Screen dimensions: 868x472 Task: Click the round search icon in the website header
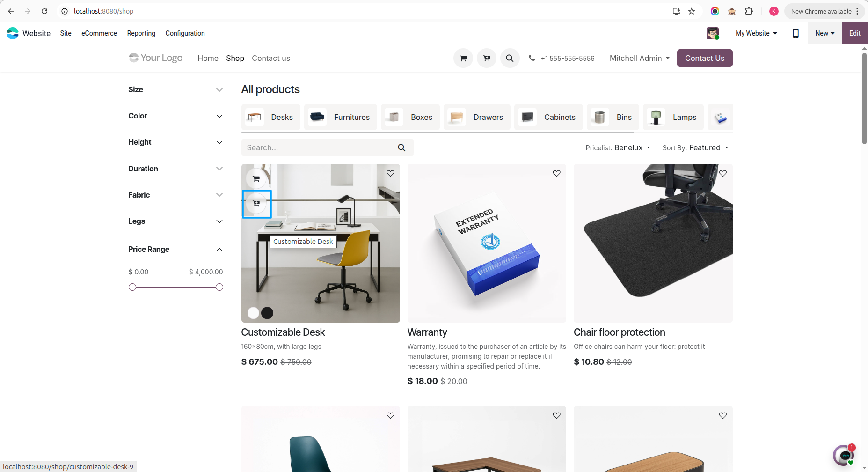coord(510,59)
